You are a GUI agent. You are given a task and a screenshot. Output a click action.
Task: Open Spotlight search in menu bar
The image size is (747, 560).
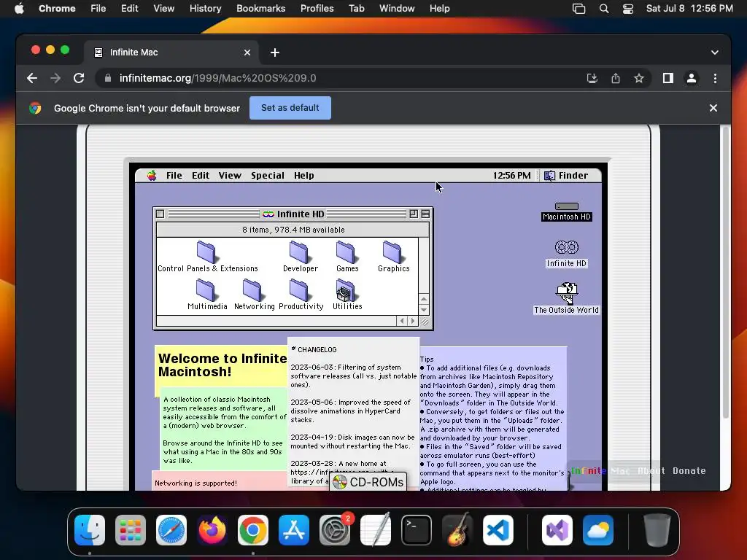point(603,8)
